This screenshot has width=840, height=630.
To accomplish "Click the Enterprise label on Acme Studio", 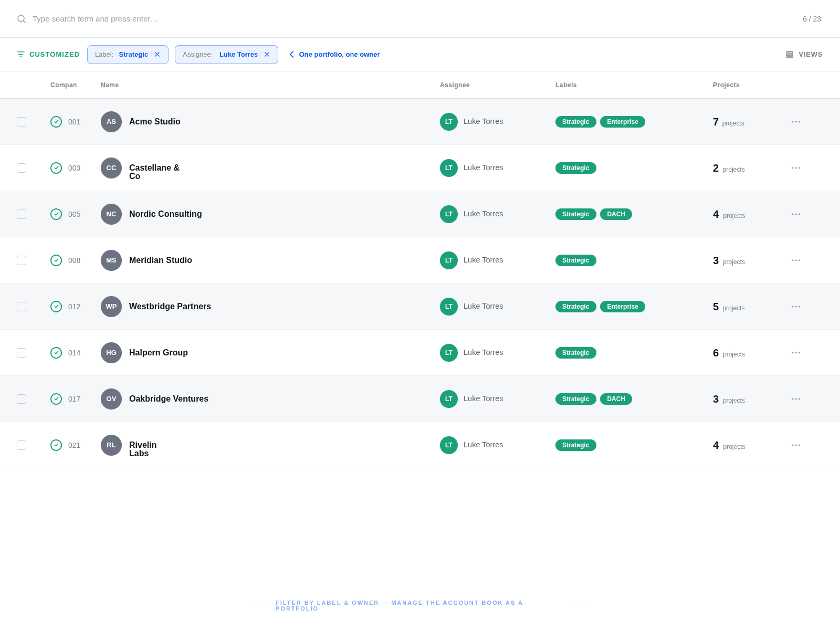I will 623,122.
